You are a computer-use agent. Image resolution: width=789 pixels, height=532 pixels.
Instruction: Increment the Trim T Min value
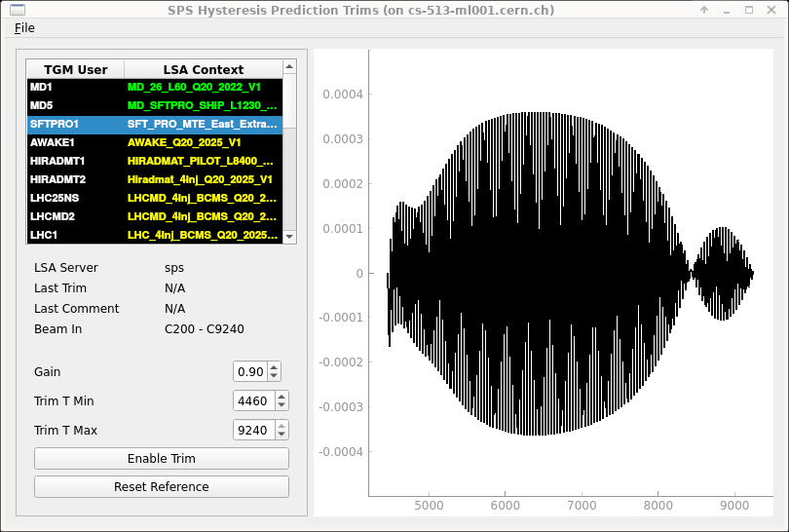282,397
